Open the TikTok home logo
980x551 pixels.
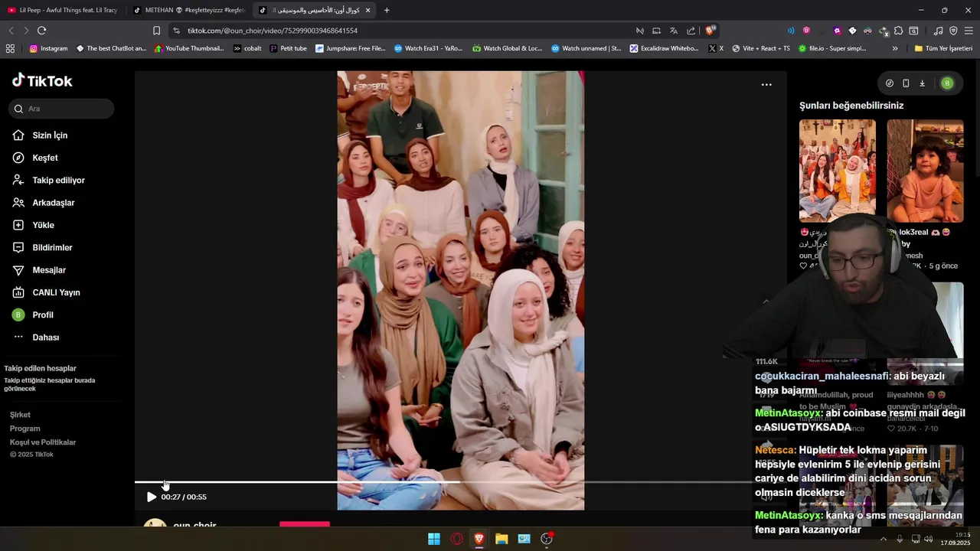tap(42, 80)
